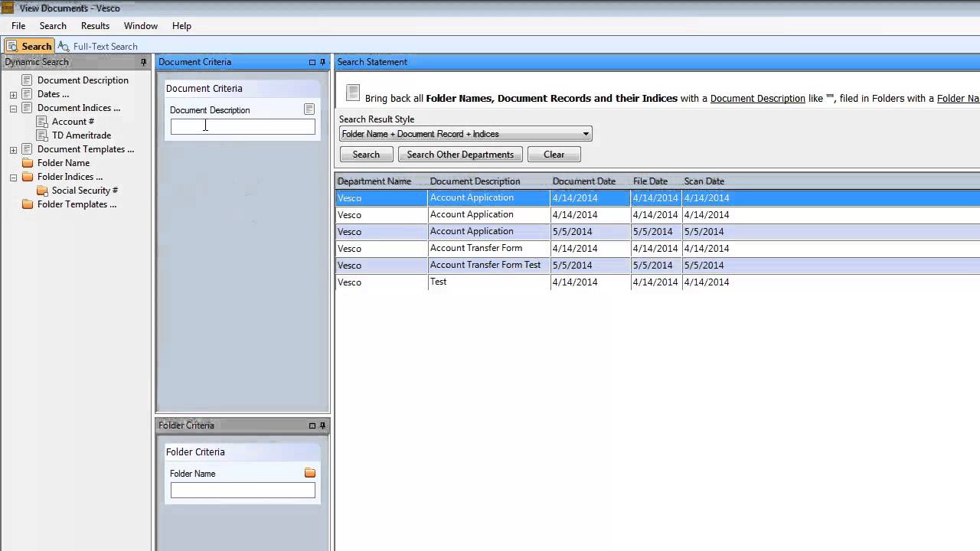Click the TD Ameritrade document icon

pyautogui.click(x=42, y=135)
